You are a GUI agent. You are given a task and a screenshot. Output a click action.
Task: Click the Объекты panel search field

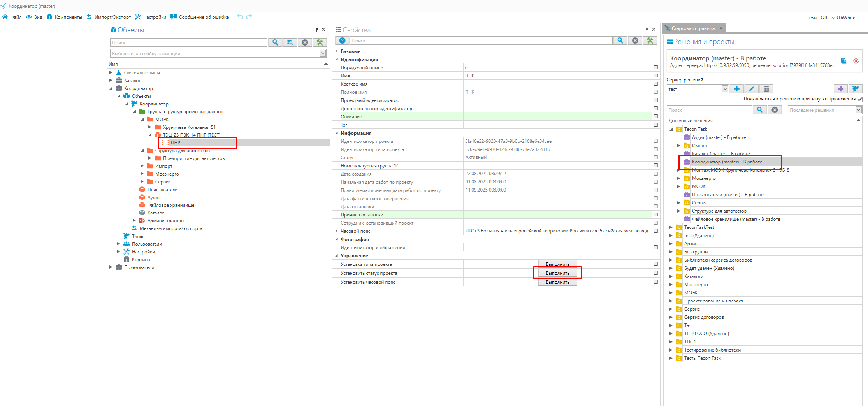pyautogui.click(x=189, y=43)
